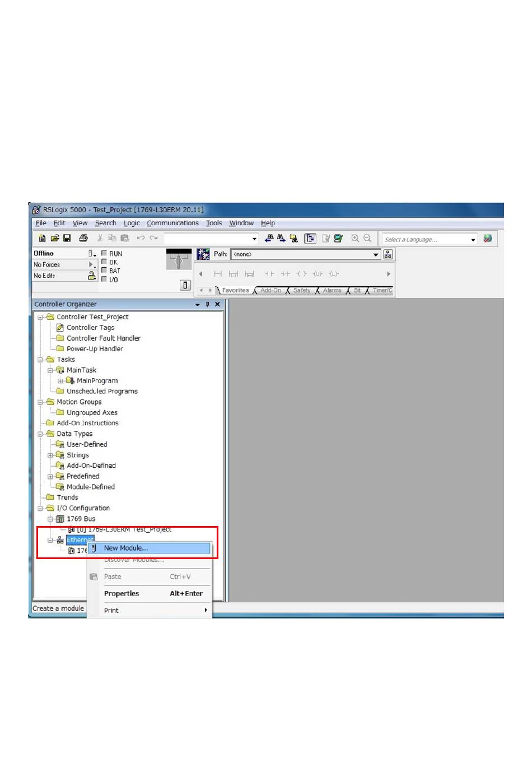The image size is (532, 777).
Task: Click the globe icon beside language selector
Action: pyautogui.click(x=488, y=238)
